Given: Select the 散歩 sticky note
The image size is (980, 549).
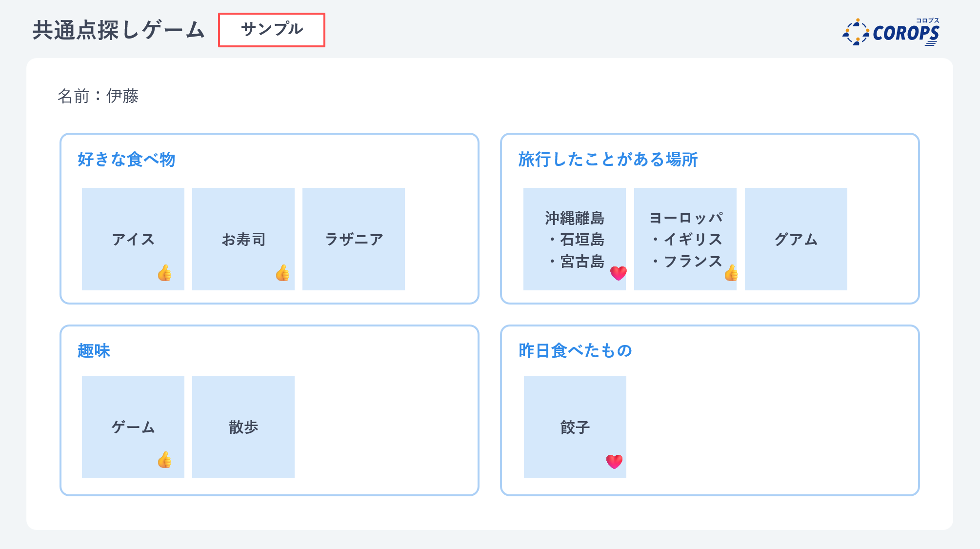Looking at the screenshot, I should click(243, 427).
